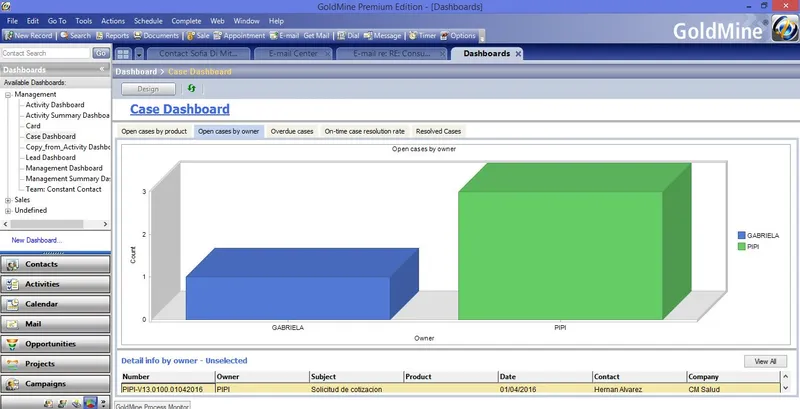Screen dimensions: 800x409
Task: Open the Contacts navigation section
Action: (x=55, y=264)
